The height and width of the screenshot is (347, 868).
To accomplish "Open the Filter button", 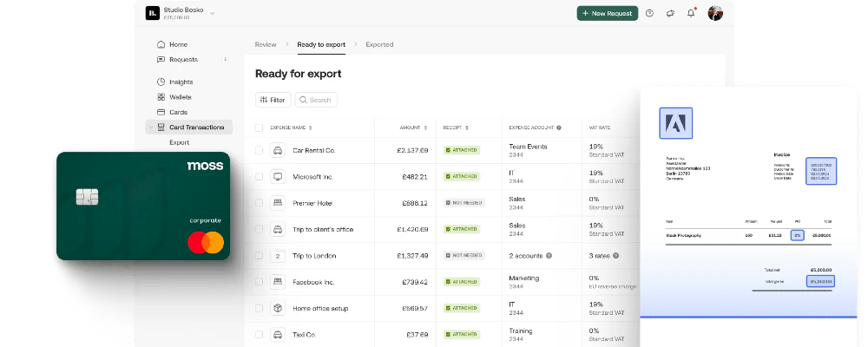I will point(273,100).
